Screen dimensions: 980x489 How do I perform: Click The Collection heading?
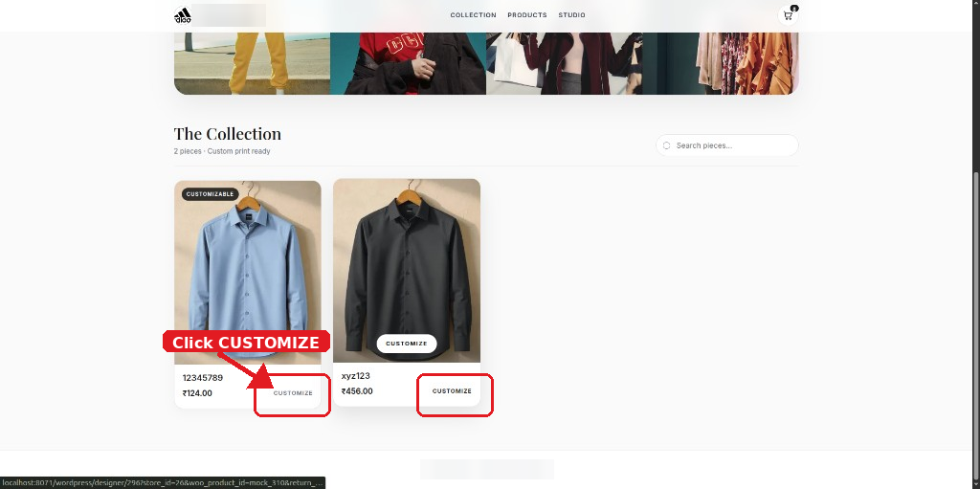point(228,134)
